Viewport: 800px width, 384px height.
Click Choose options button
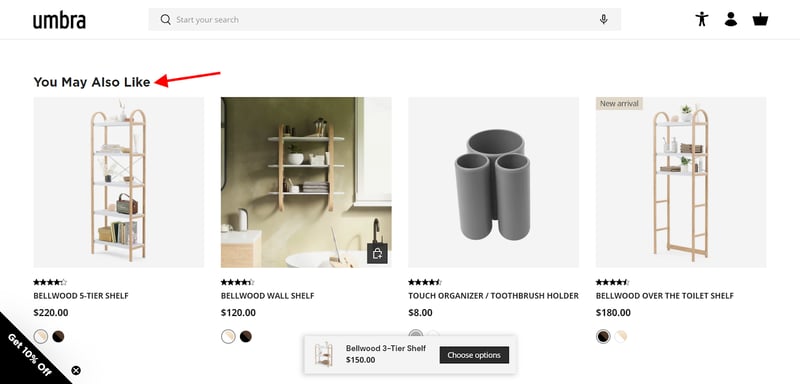click(x=474, y=355)
